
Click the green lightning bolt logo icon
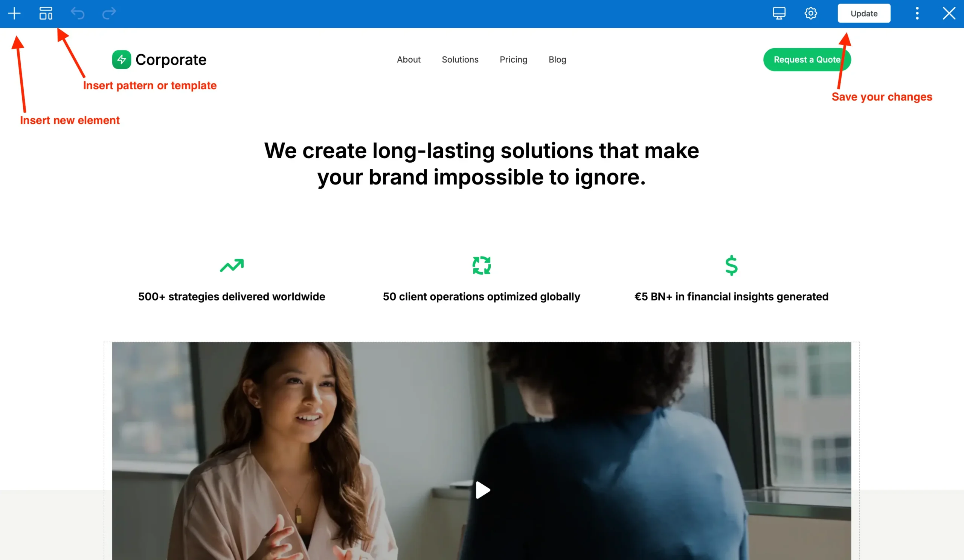pos(122,60)
